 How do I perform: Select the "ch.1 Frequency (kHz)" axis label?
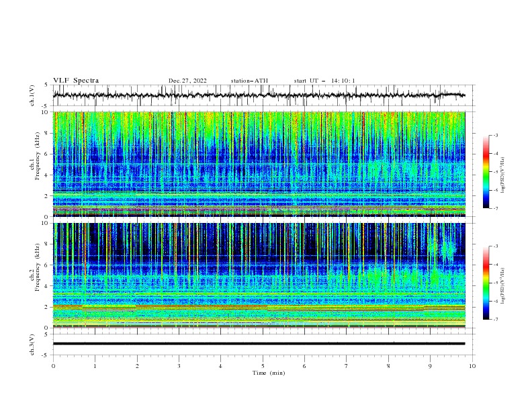(x=35, y=156)
